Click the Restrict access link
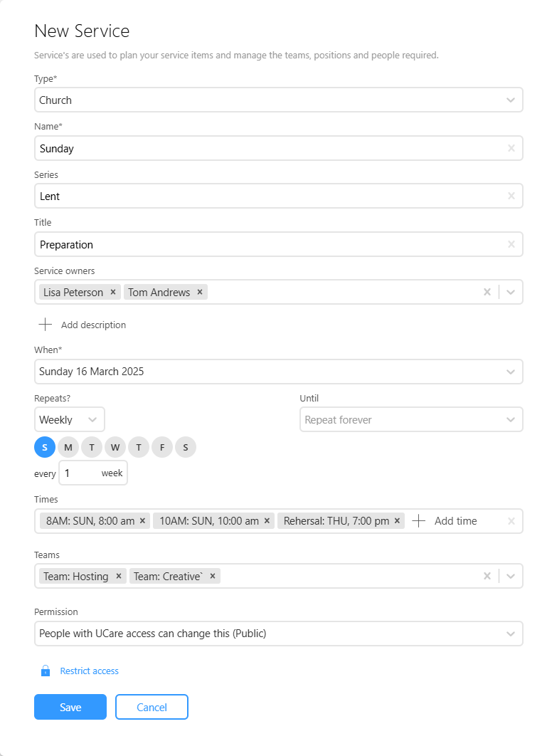 click(89, 671)
